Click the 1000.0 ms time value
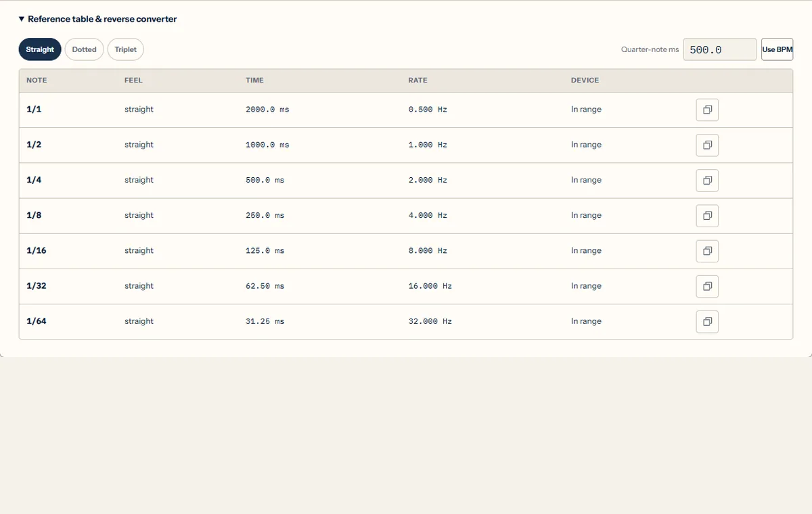812x514 pixels. click(x=267, y=145)
